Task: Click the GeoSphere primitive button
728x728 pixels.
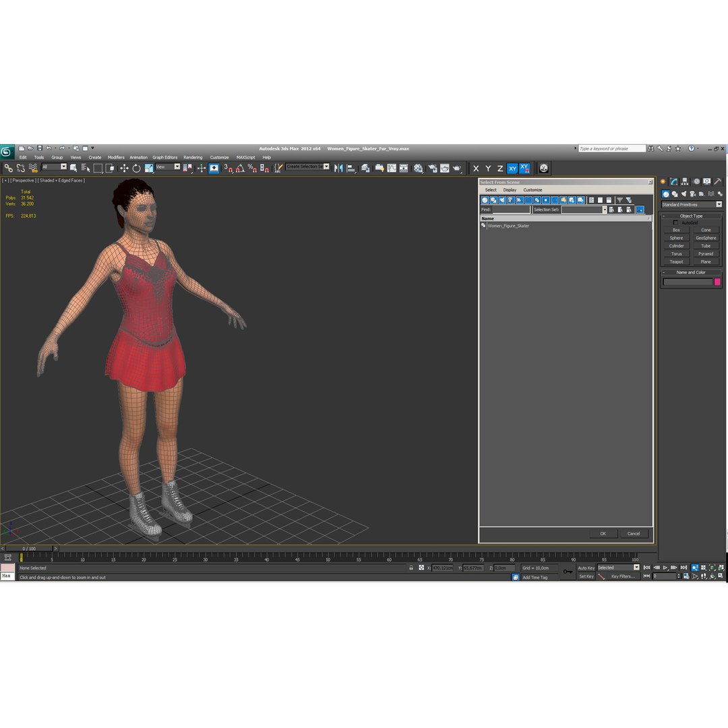Action: [x=706, y=238]
